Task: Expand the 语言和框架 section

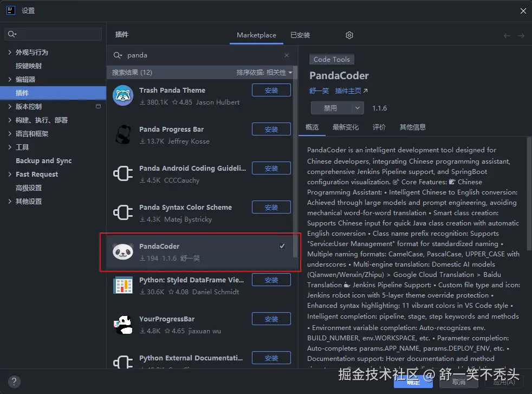Action: click(10, 134)
